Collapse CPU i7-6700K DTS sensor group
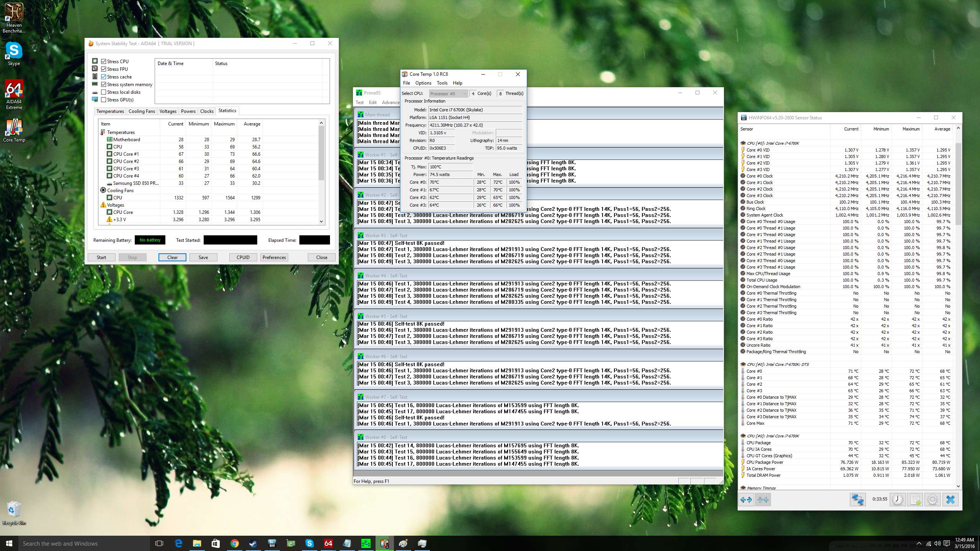Image resolution: width=980 pixels, height=551 pixels. point(743,364)
